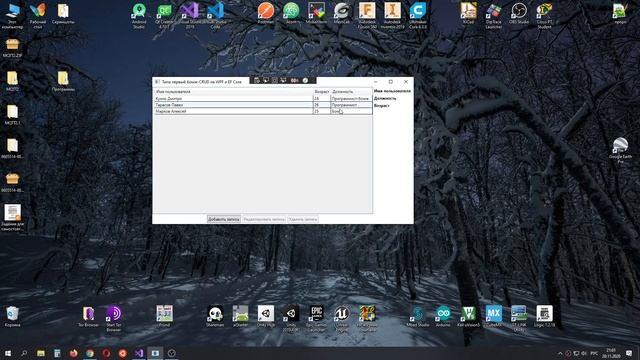Open KiCad desktop shortcut

coord(468,13)
